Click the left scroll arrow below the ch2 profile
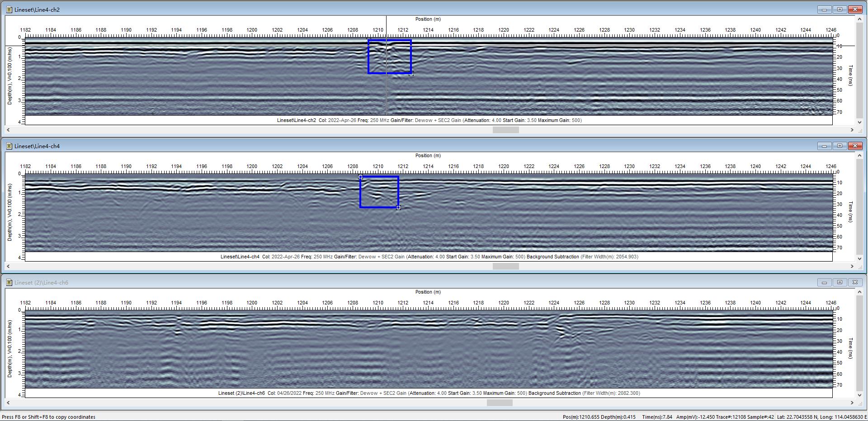 (8, 130)
